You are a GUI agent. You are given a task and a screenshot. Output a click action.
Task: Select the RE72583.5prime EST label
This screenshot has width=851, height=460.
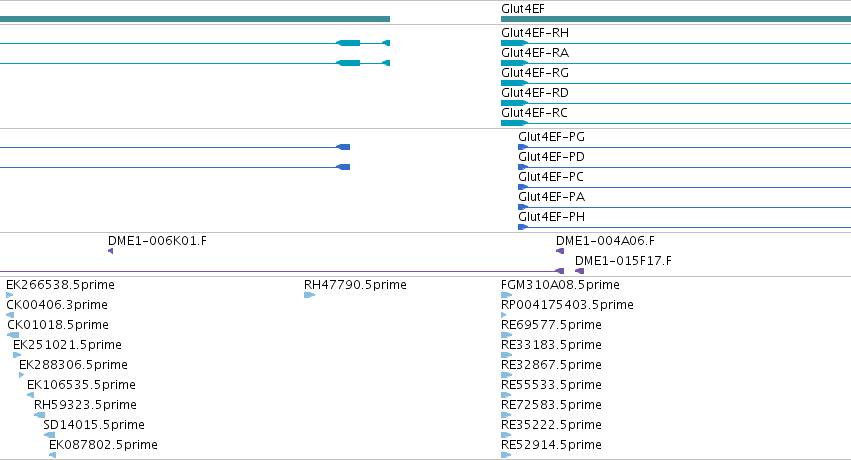[551, 405]
